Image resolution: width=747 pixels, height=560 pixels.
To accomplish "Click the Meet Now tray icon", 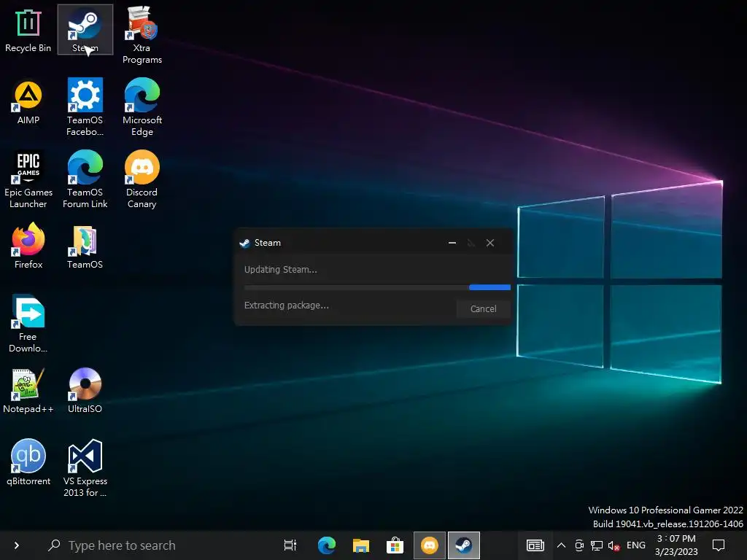I will [579, 545].
